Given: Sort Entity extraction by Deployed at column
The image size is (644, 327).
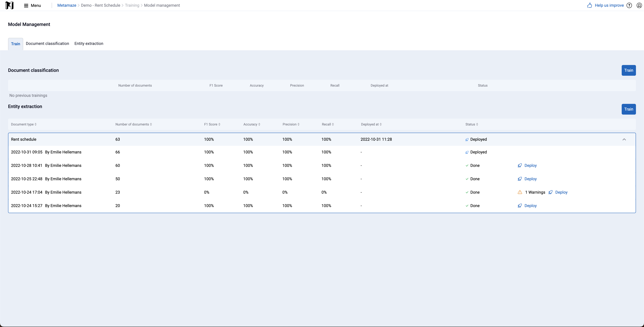Looking at the screenshot, I should point(371,124).
